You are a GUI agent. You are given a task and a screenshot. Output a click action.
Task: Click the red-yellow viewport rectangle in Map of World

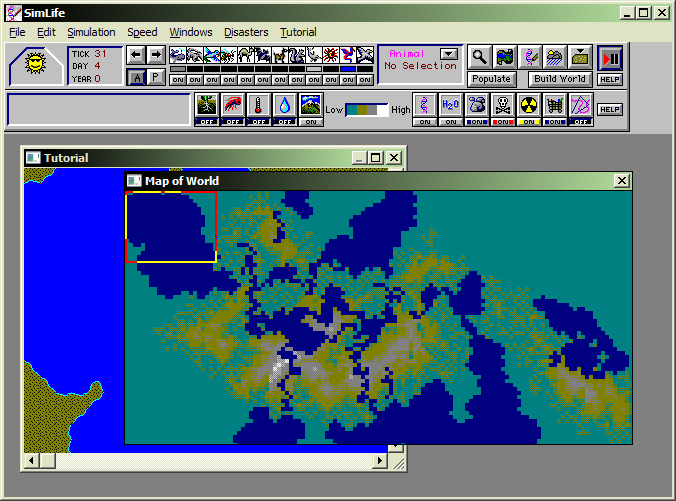coord(171,227)
